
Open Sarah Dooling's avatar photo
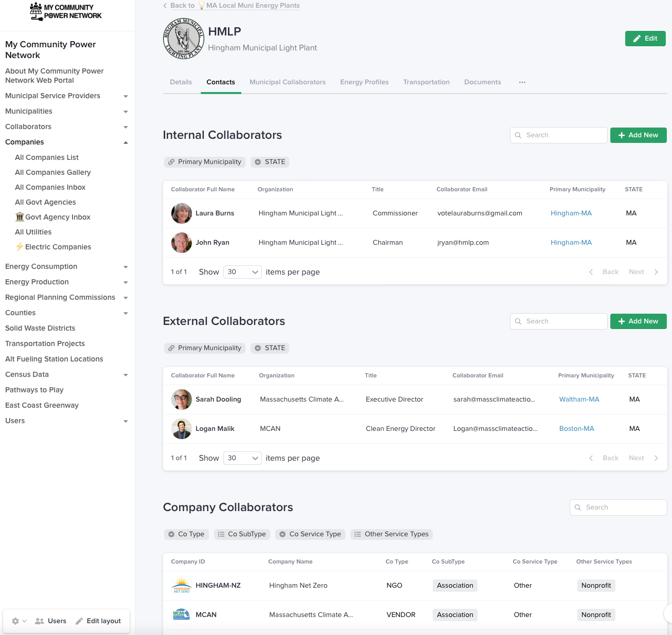click(x=181, y=400)
